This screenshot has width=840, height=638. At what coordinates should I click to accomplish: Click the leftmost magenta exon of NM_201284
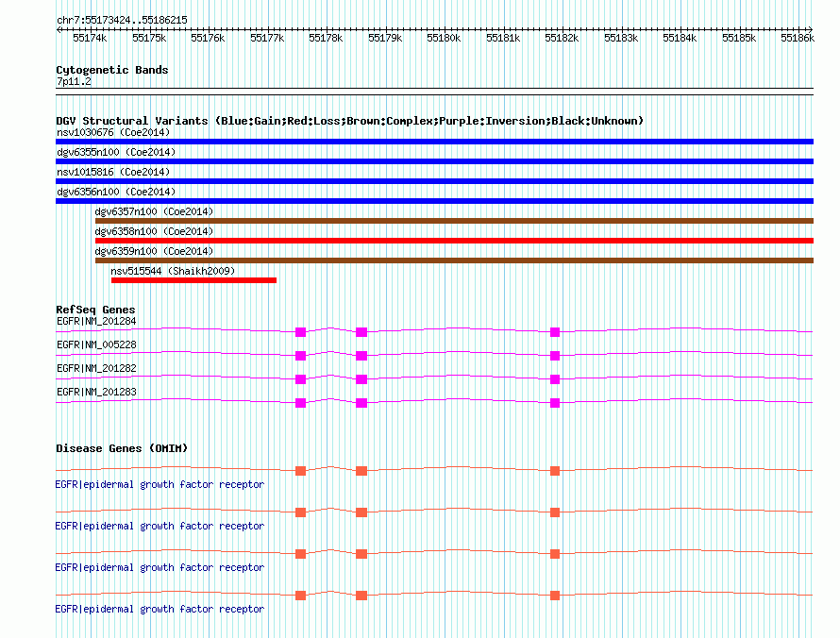pyautogui.click(x=300, y=332)
